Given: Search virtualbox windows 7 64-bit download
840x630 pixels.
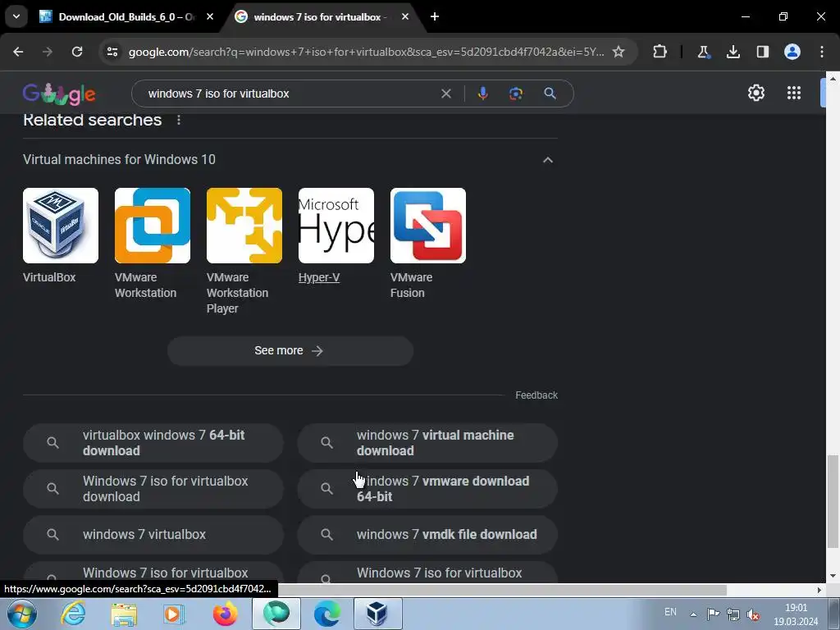Looking at the screenshot, I should (153, 443).
